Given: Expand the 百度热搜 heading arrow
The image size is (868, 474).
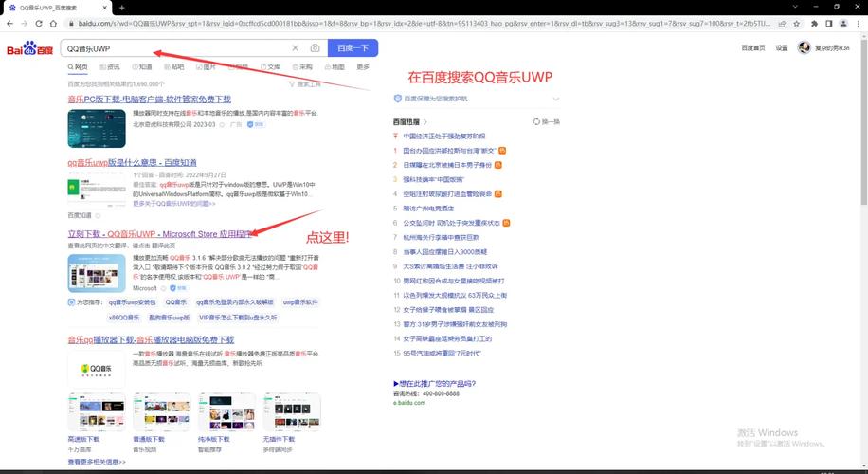Looking at the screenshot, I should 425,122.
